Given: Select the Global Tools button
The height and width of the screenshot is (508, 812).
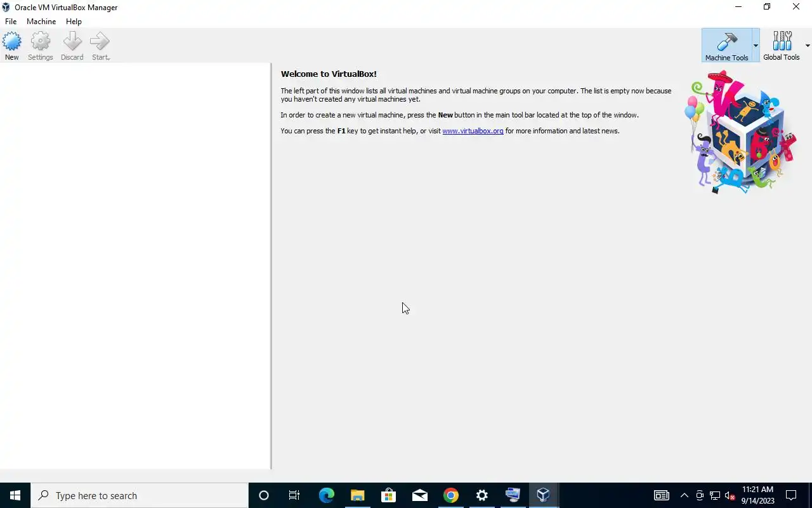Looking at the screenshot, I should 781,45.
